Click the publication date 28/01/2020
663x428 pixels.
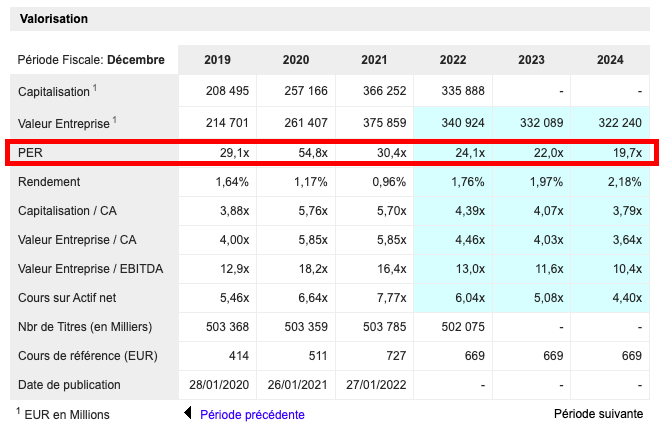tap(219, 385)
